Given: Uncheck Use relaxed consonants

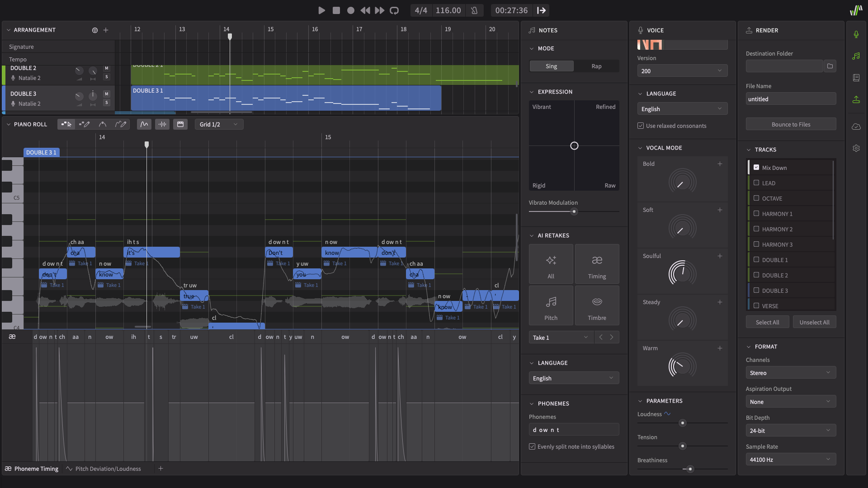Looking at the screenshot, I should tap(641, 126).
